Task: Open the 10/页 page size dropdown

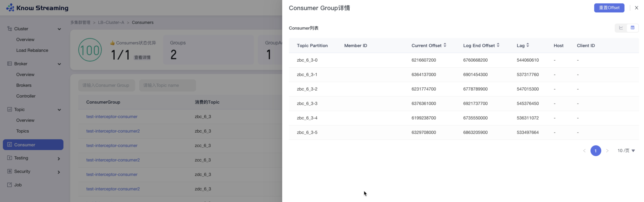Action: pos(626,151)
